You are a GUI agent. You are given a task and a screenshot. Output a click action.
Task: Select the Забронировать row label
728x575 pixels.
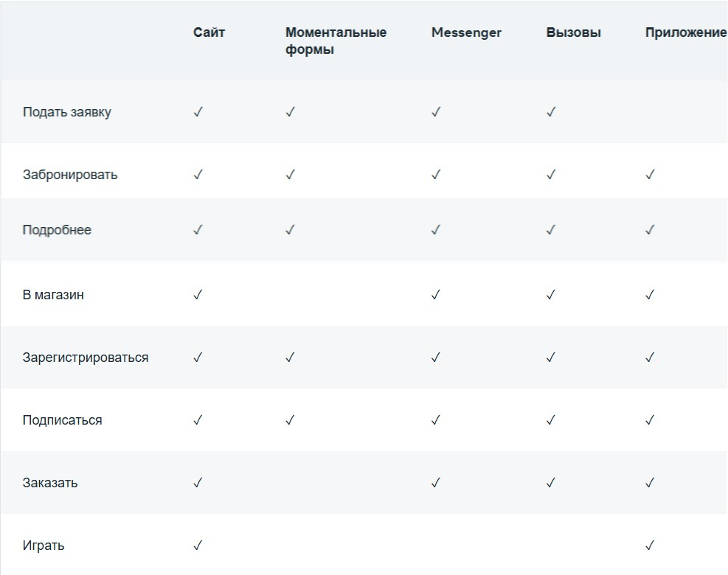tap(70, 175)
